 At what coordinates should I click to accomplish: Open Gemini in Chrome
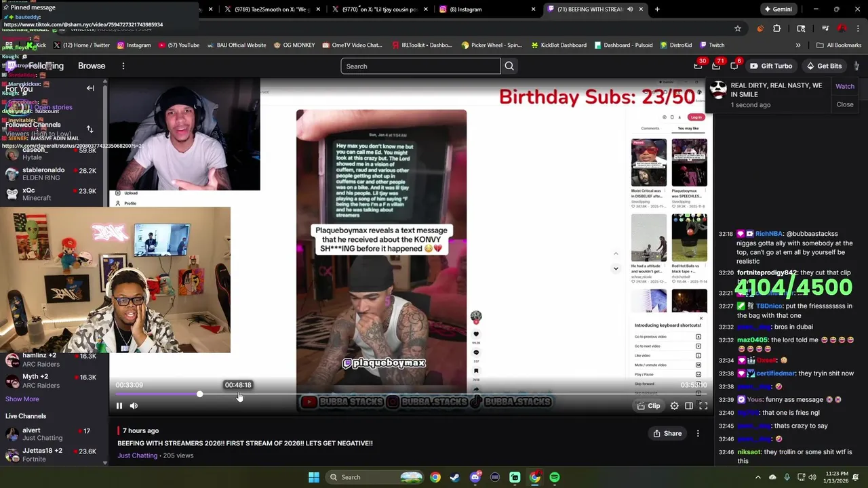pyautogui.click(x=778, y=9)
